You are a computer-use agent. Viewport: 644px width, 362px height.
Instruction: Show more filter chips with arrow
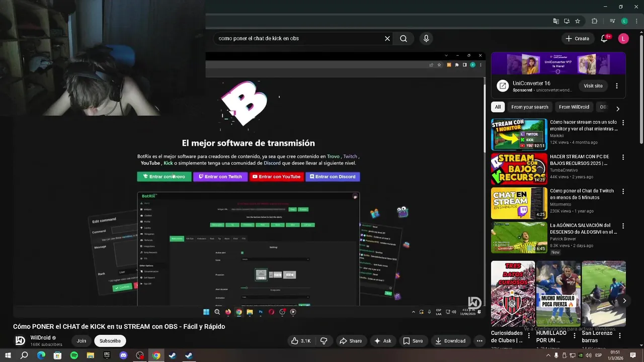point(618,109)
